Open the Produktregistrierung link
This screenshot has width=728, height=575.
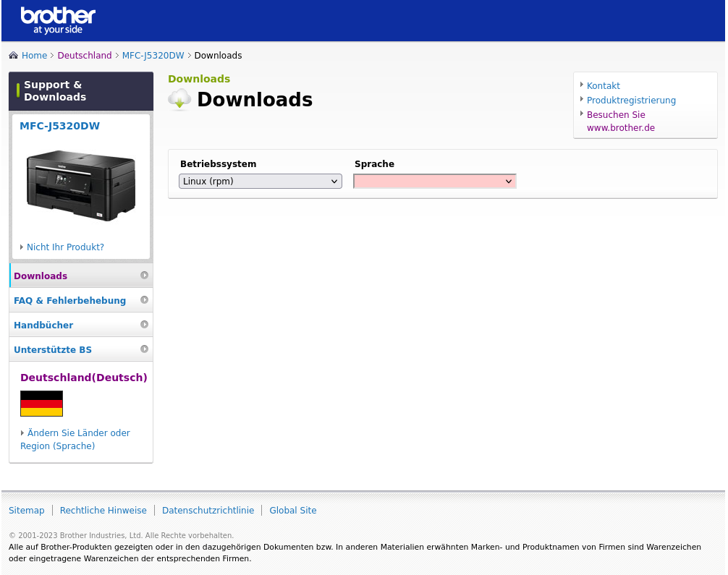(x=631, y=100)
